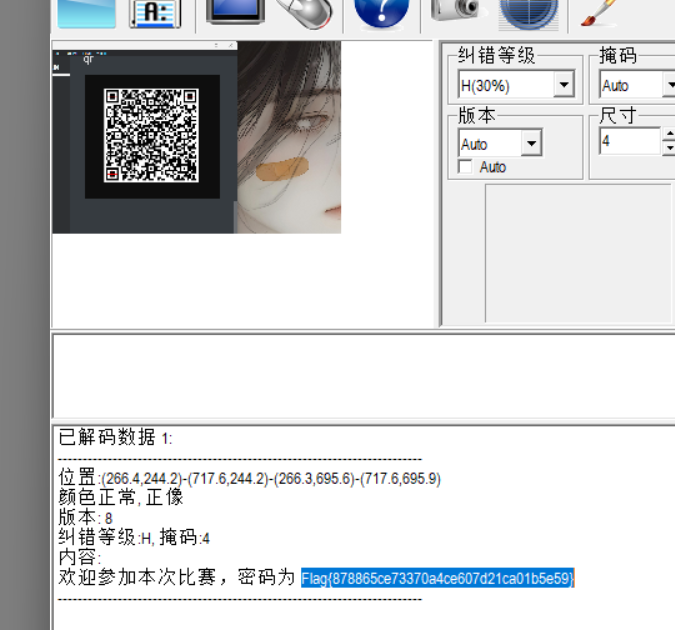Toggle the Auto checkbox under 版本
Viewport: 675px width, 630px height.
click(465, 167)
